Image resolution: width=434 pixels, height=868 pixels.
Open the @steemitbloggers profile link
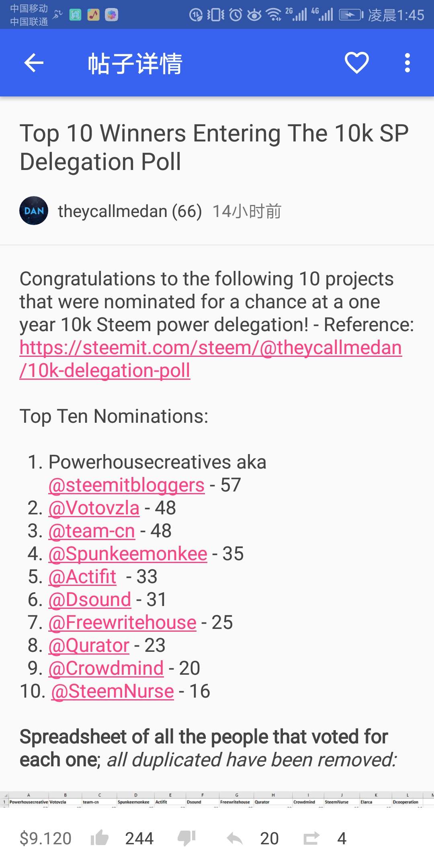point(126,485)
